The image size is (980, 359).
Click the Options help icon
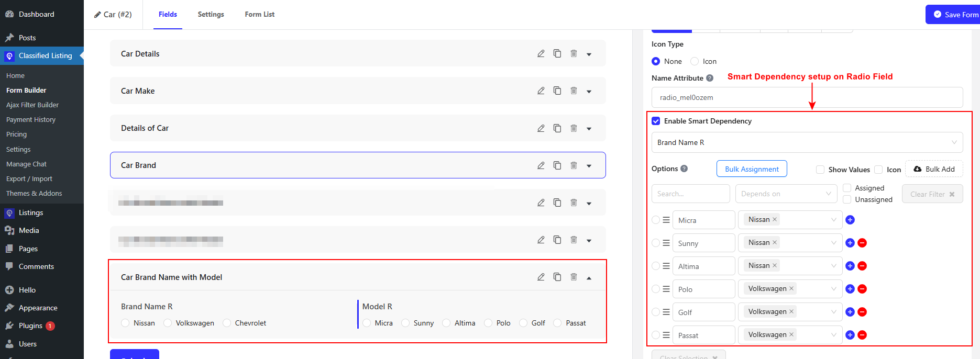[x=684, y=169]
